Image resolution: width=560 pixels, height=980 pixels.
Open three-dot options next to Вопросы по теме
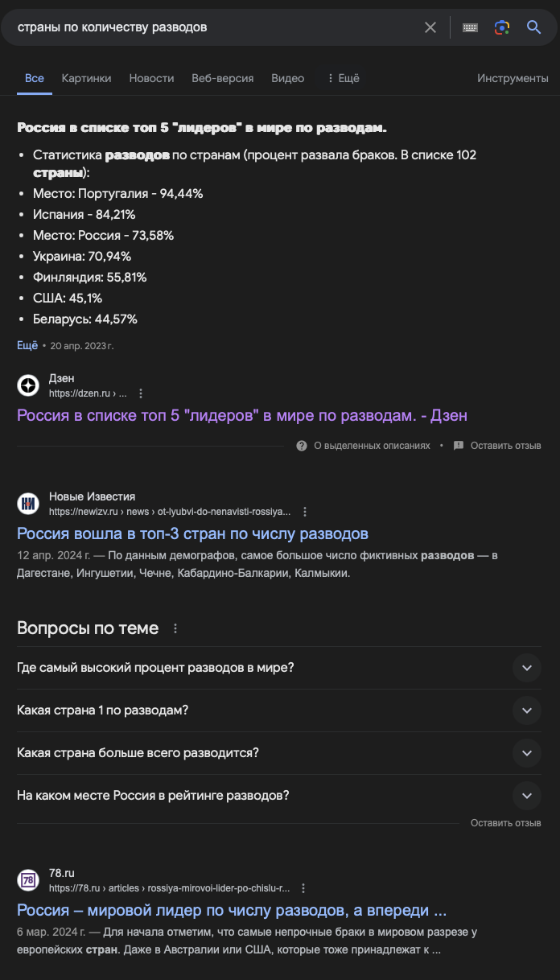[175, 628]
